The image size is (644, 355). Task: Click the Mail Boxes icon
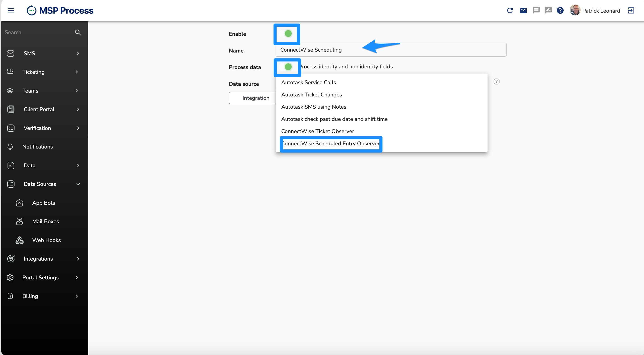tap(19, 221)
